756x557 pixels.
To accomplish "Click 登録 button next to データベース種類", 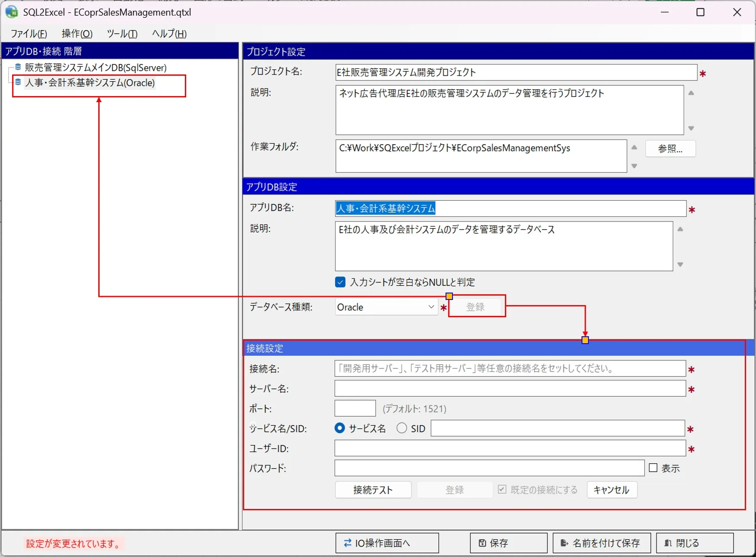I will coord(475,307).
